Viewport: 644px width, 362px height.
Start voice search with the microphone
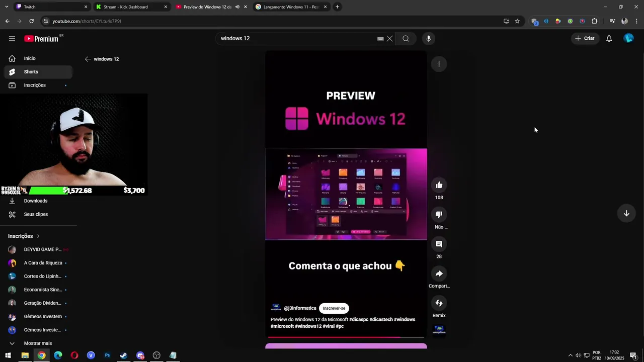(429, 39)
